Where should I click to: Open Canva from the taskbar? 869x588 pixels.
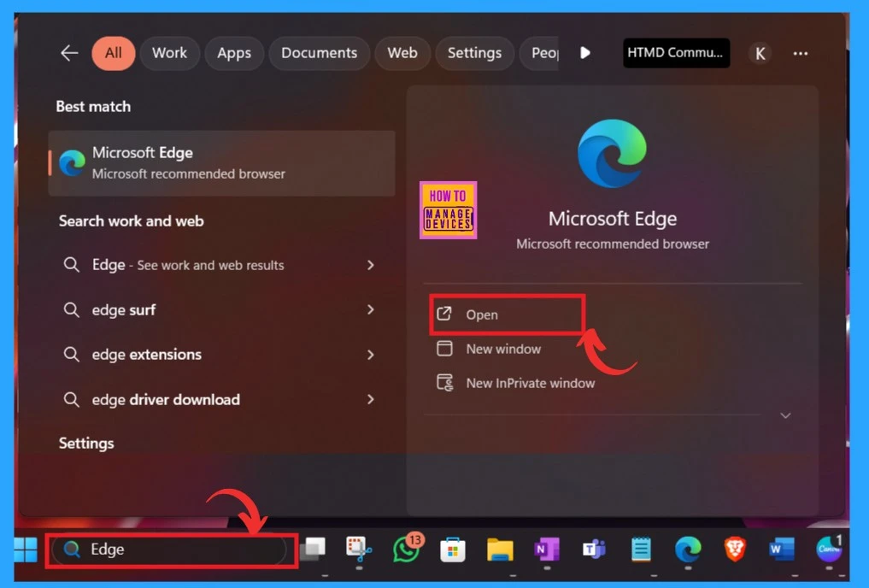(829, 549)
